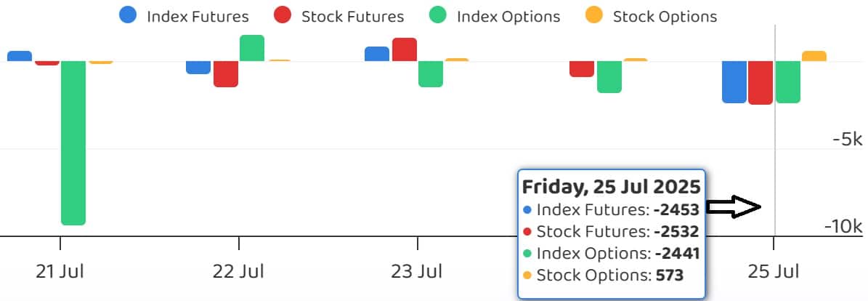Toggle Stock Options legend series

[x=664, y=16]
